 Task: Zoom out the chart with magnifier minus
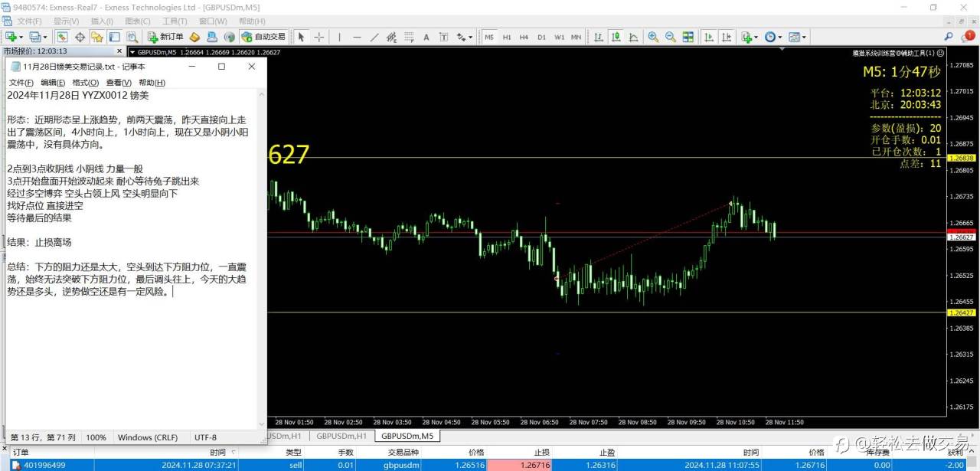click(x=671, y=37)
